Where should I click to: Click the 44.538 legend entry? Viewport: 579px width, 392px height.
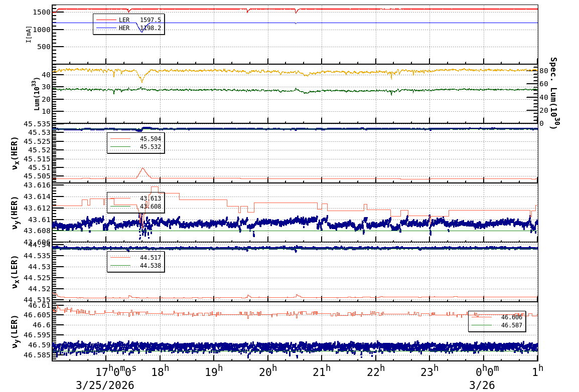135,266
